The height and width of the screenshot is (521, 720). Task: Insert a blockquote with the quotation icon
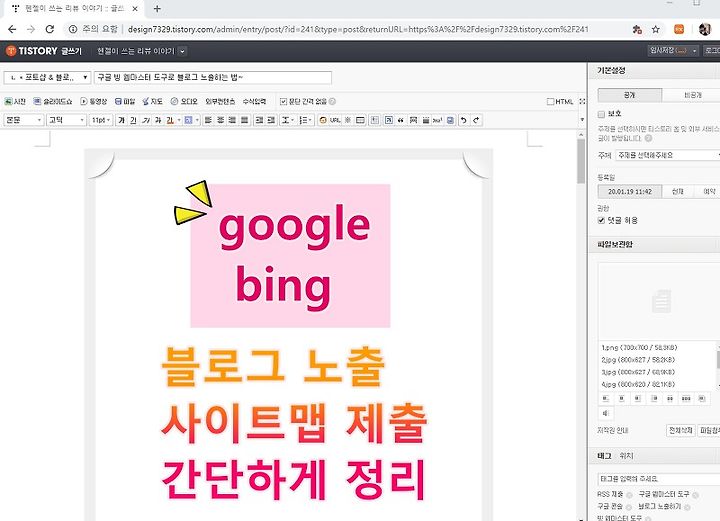click(401, 120)
